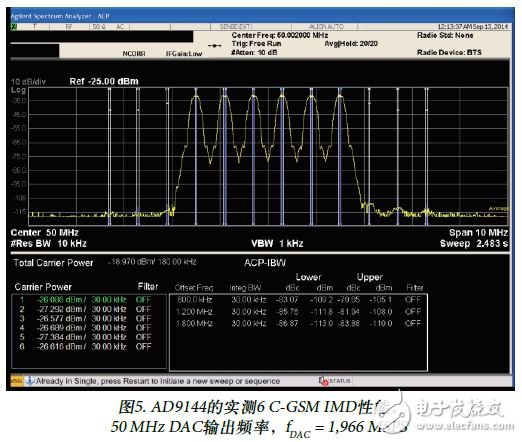Click the Filter OFF toggle for carrier 1
The width and height of the screenshot is (522, 442).
[143, 299]
